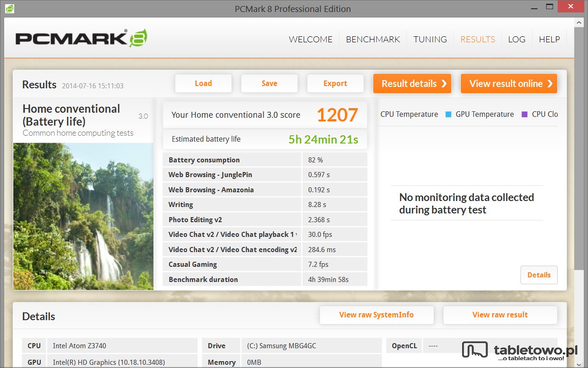
Task: Click the CPU Clock purple legend square
Action: (x=525, y=115)
